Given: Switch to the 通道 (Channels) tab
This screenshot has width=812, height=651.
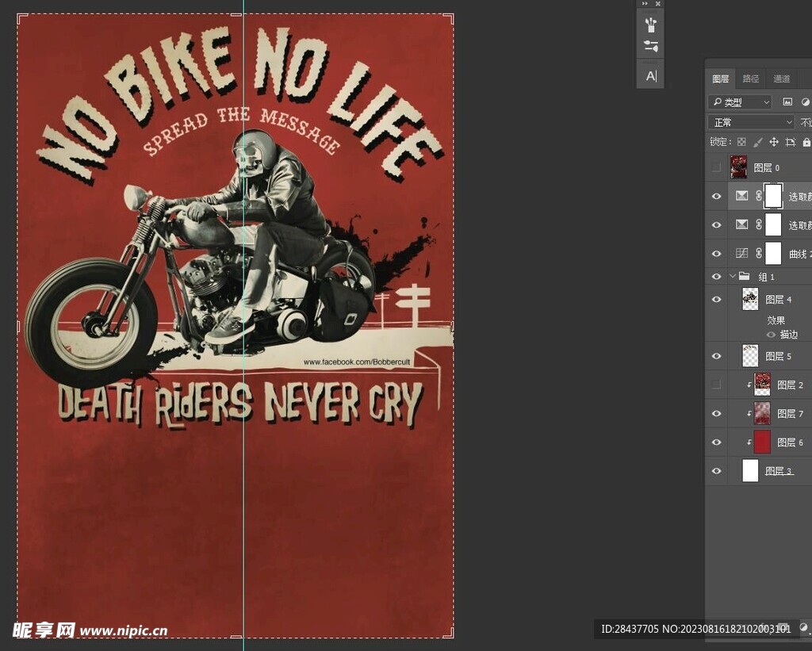Looking at the screenshot, I should (x=781, y=79).
